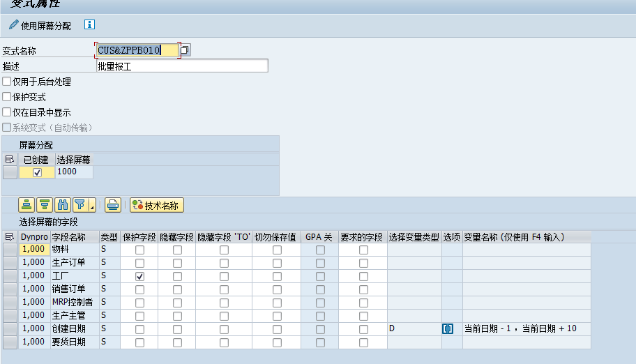Open value help next to variant name
The width and height of the screenshot is (636, 364).
click(x=185, y=50)
